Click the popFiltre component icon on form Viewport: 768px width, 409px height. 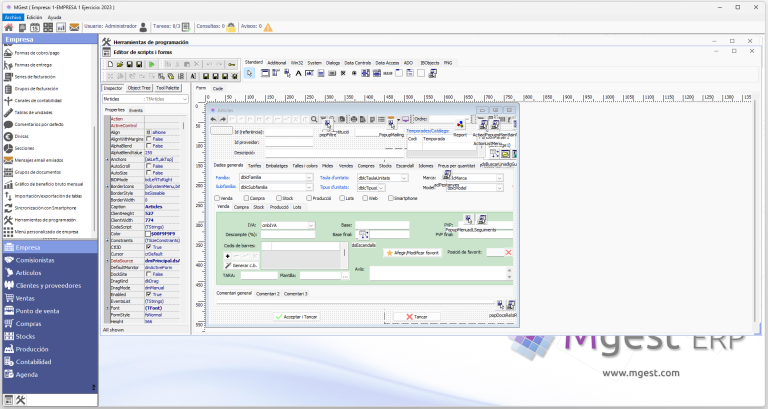pyautogui.click(x=328, y=124)
